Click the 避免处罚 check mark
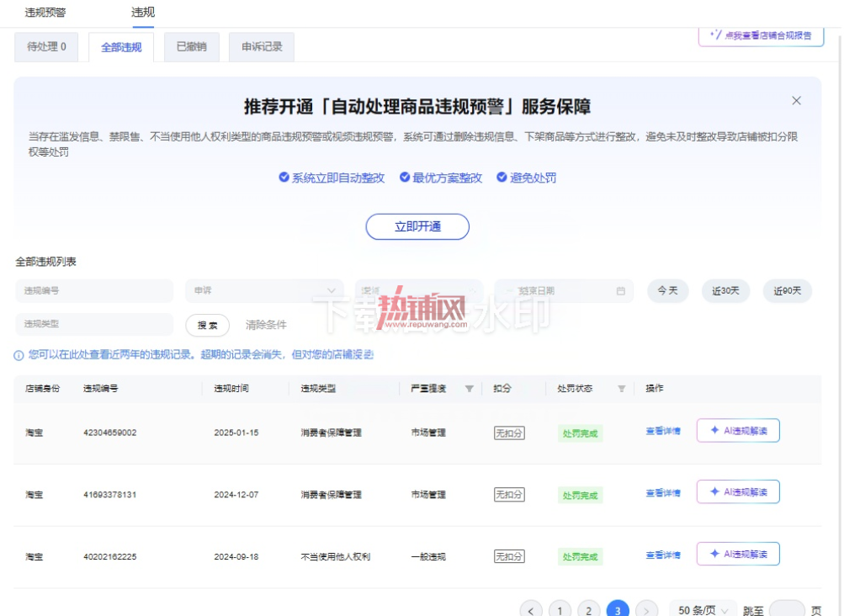Viewport: 844px width, 616px height. [502, 178]
